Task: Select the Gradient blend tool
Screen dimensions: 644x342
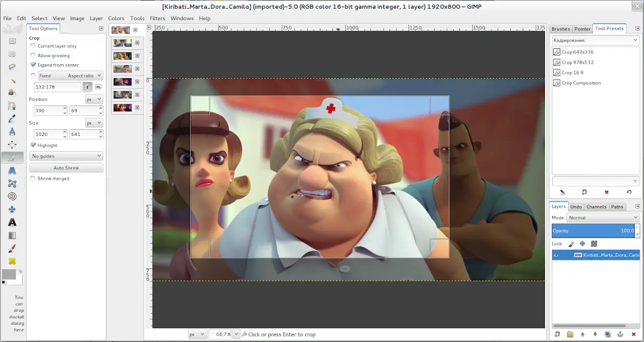Action: [x=12, y=235]
